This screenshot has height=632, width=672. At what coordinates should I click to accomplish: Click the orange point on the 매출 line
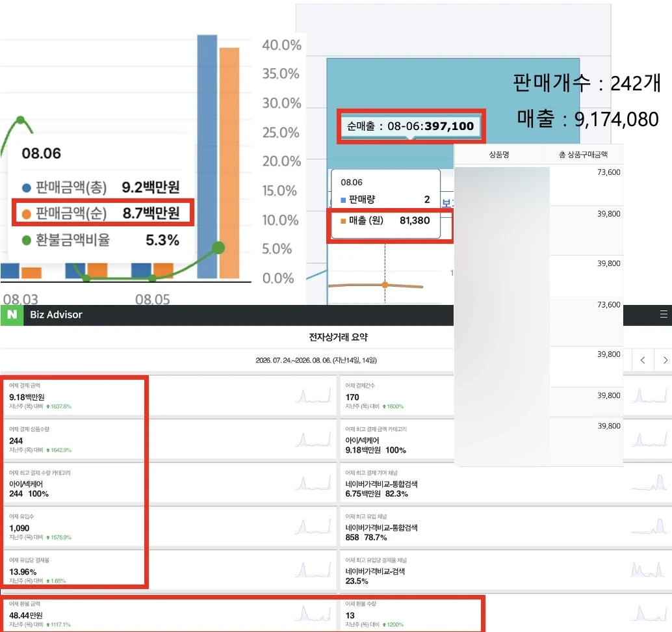[385, 285]
